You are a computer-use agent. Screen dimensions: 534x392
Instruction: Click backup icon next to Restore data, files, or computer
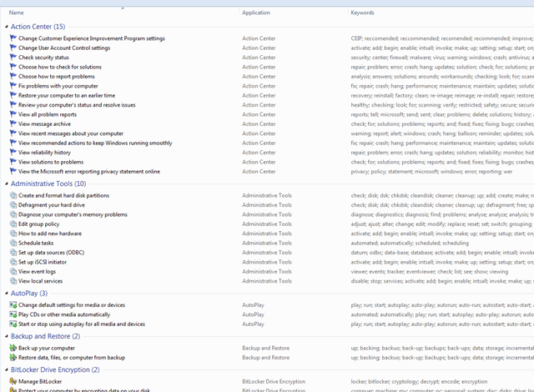point(13,357)
